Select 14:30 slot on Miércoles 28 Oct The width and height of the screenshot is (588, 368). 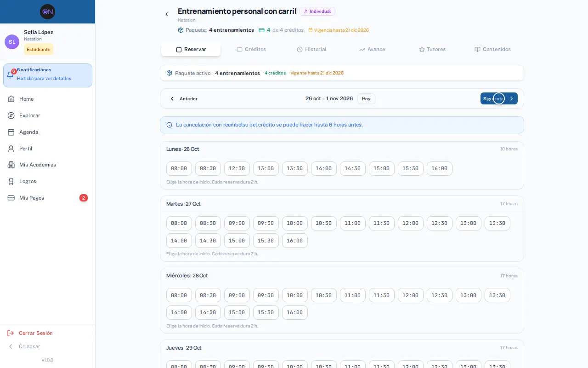(x=208, y=312)
